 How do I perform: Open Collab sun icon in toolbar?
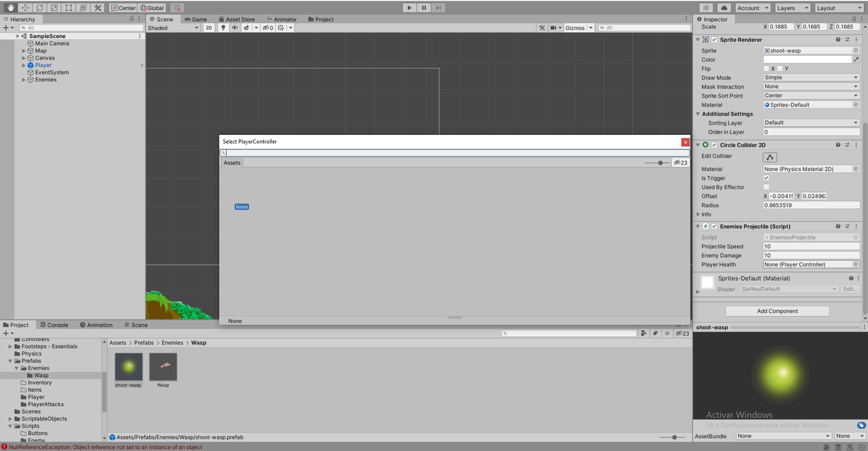tap(706, 7)
